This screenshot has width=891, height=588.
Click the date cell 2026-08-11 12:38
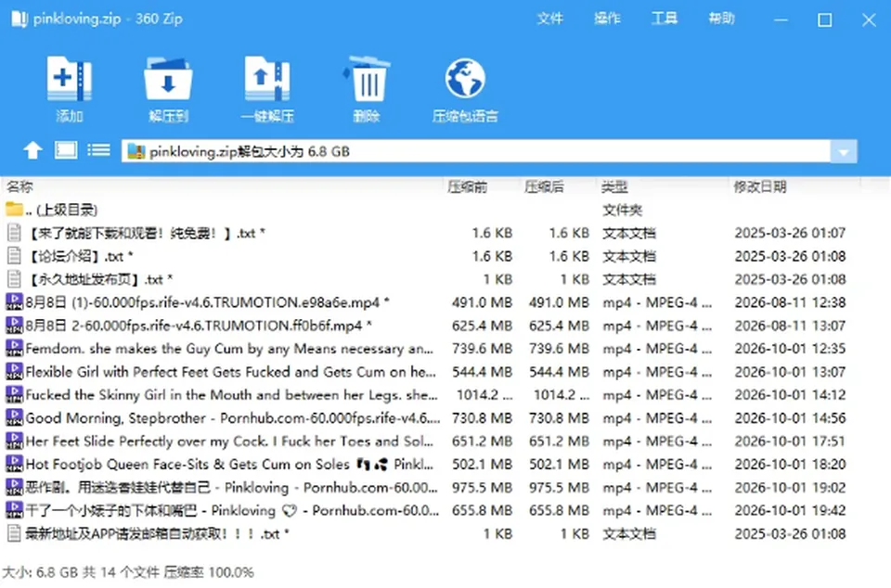click(x=790, y=302)
